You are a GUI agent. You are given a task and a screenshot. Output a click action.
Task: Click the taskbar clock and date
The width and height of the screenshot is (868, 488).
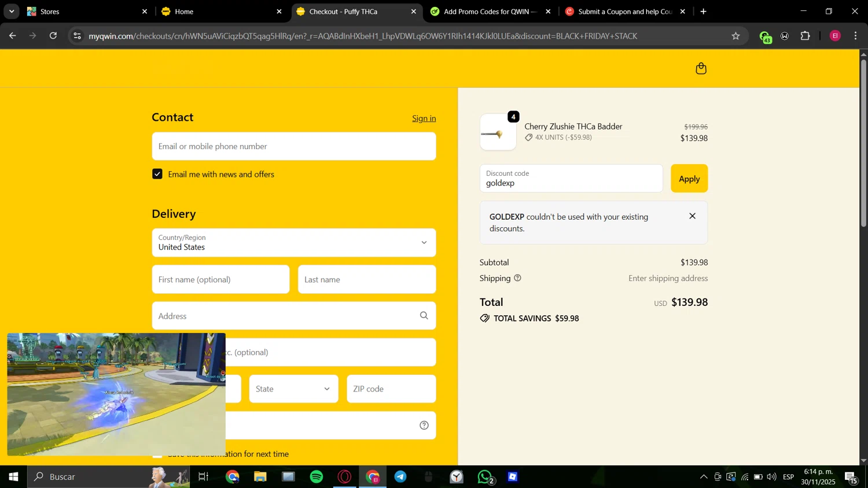click(818, 477)
